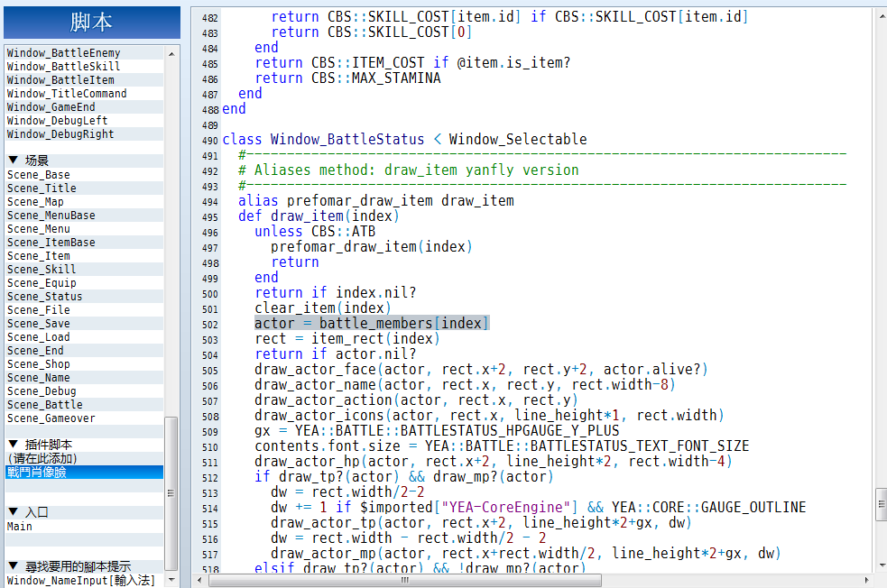This screenshot has height=588, width=887.
Task: Select the Scene_Skill script
Action: point(85,270)
